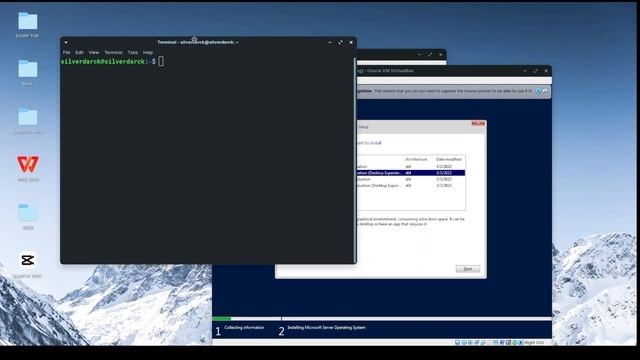Click the Collecting information step label
Viewport: 640px width, 360px height.
pos(244,327)
